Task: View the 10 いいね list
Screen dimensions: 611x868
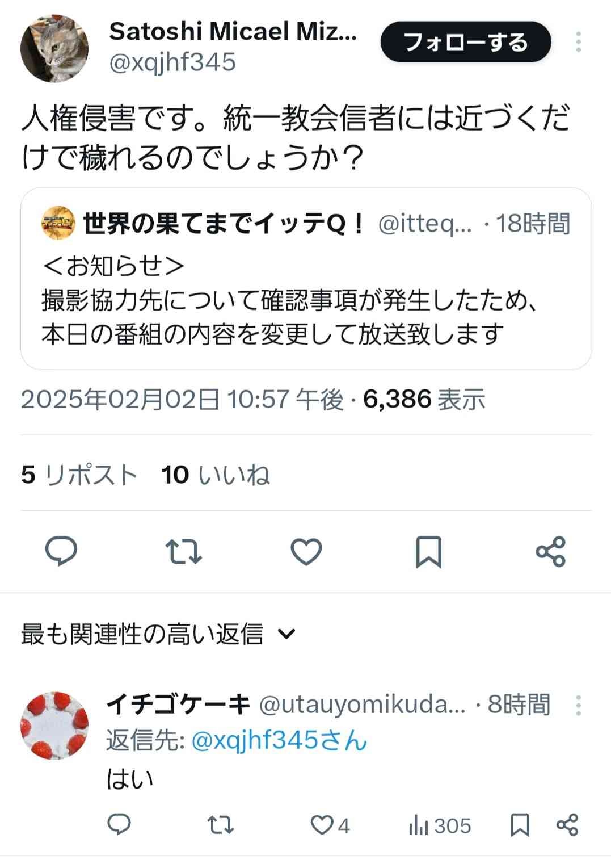Action: pyautogui.click(x=216, y=475)
